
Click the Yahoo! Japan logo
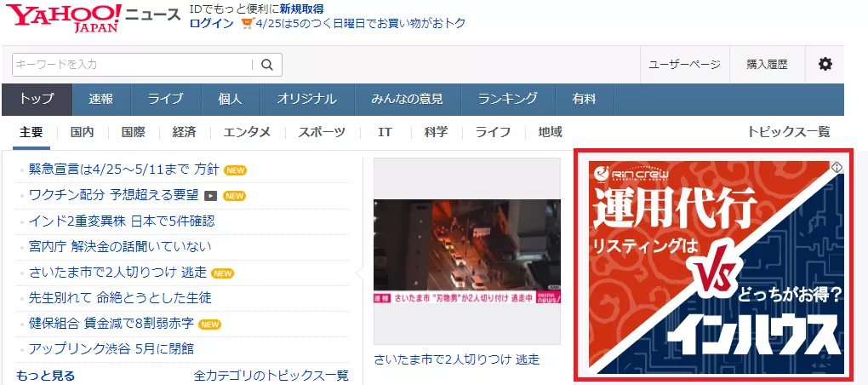[65, 17]
